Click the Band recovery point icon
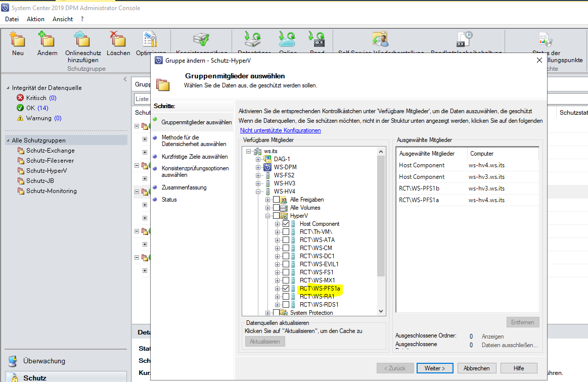The image size is (588, 382). (x=317, y=39)
